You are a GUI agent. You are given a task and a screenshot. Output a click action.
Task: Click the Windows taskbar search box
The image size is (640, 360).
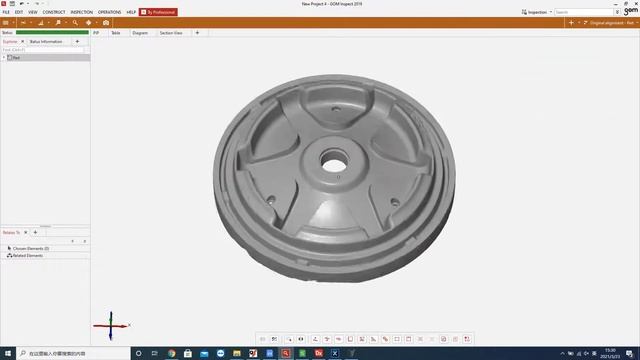pos(73,353)
